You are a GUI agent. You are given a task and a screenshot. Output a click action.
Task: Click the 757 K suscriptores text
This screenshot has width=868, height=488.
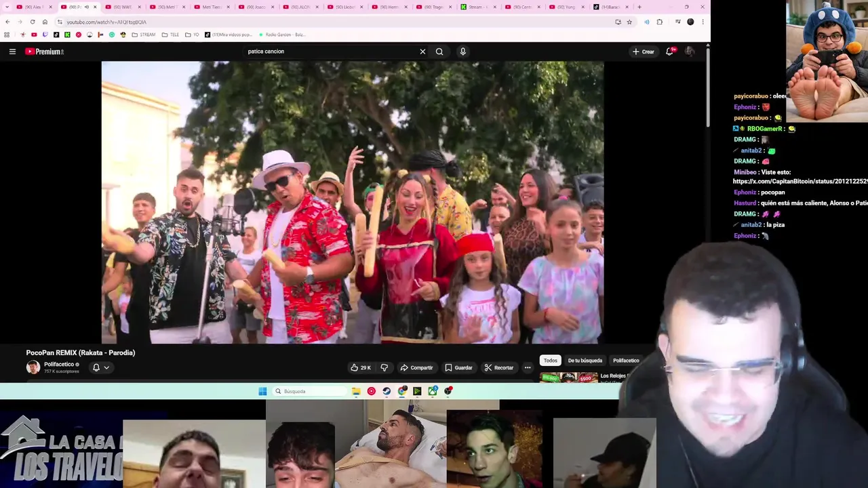(x=62, y=371)
